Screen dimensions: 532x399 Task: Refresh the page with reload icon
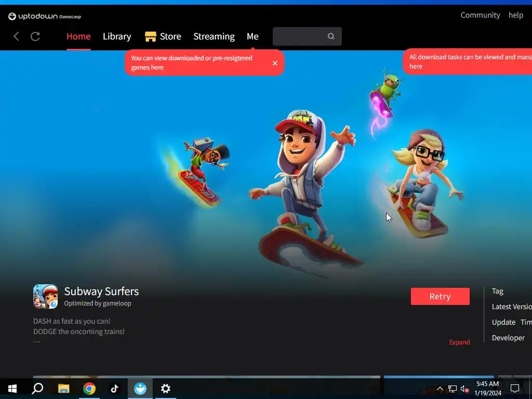point(35,36)
